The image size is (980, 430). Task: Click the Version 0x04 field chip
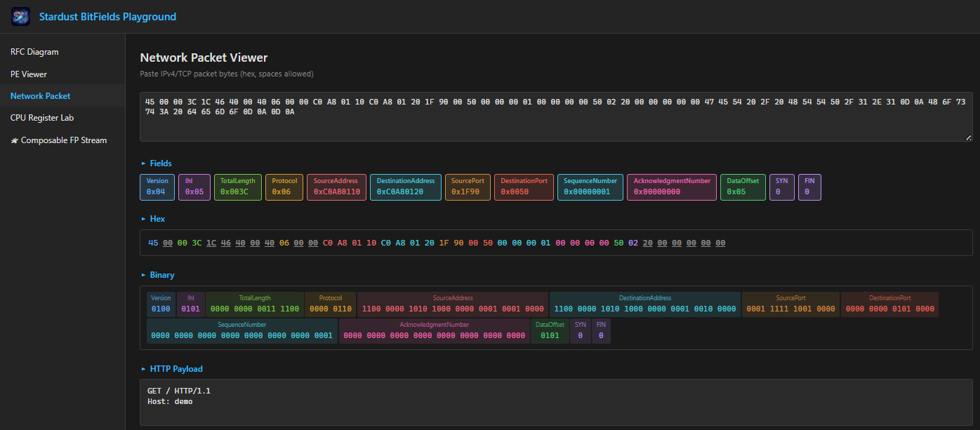(157, 187)
